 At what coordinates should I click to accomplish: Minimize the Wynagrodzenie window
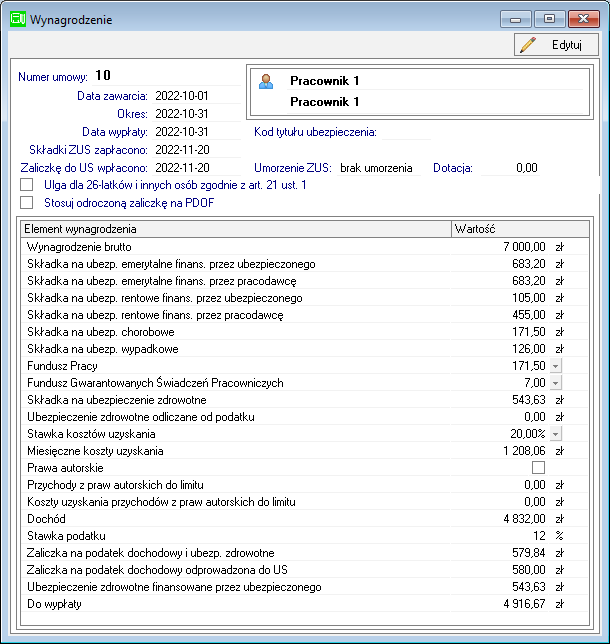pyautogui.click(x=516, y=19)
